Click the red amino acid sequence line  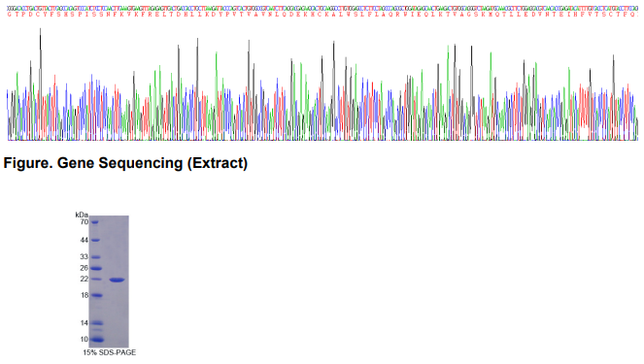(322, 15)
